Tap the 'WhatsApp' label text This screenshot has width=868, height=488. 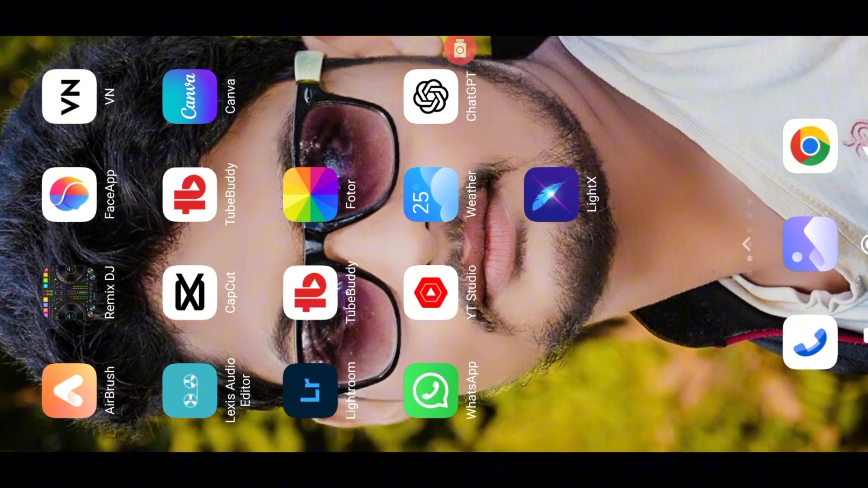(x=471, y=391)
